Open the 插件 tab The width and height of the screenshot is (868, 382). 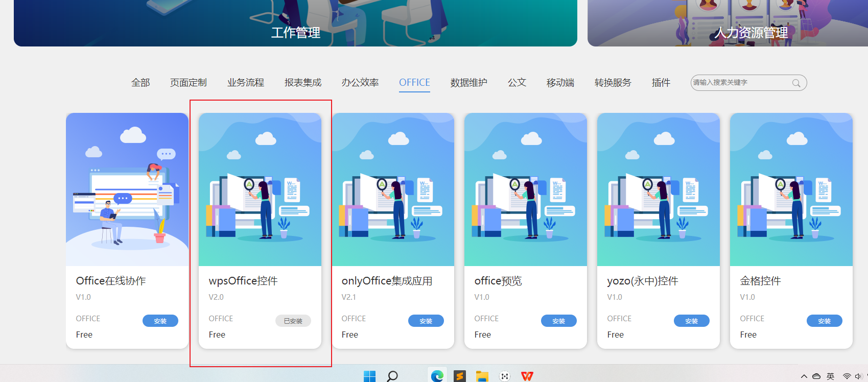[x=661, y=83]
